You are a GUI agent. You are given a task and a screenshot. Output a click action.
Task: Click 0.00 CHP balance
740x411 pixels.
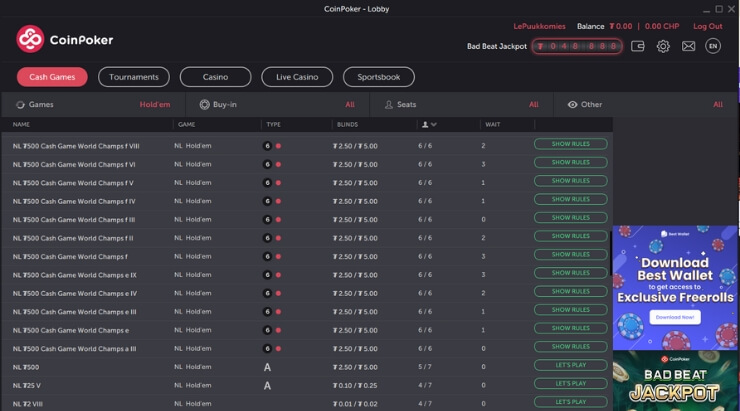(x=662, y=26)
